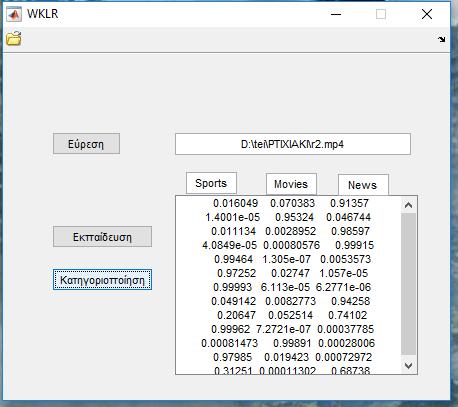Select the value 0.02747 in results
458x407 pixels.
click(290, 273)
